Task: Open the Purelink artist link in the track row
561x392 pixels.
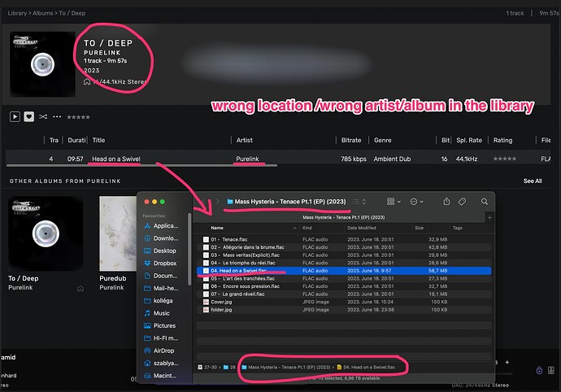Action: coord(247,159)
